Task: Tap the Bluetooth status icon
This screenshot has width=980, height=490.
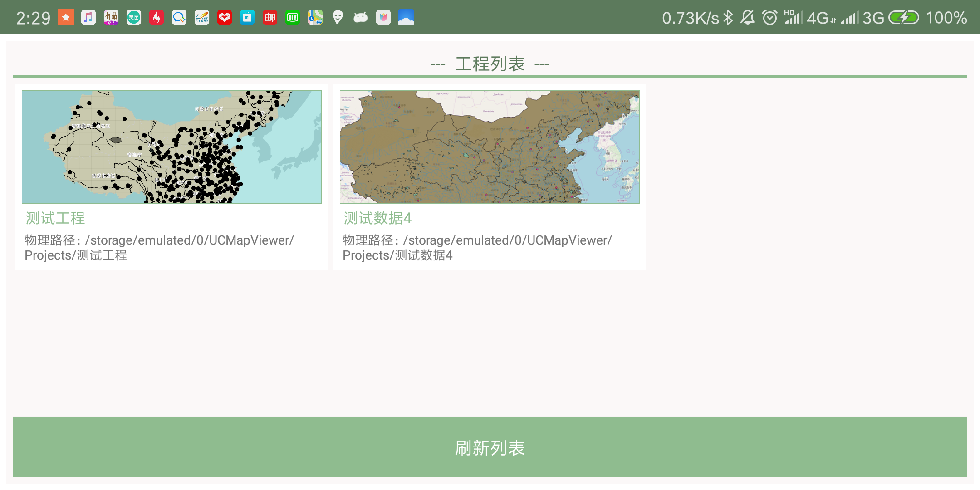Action: coord(728,18)
